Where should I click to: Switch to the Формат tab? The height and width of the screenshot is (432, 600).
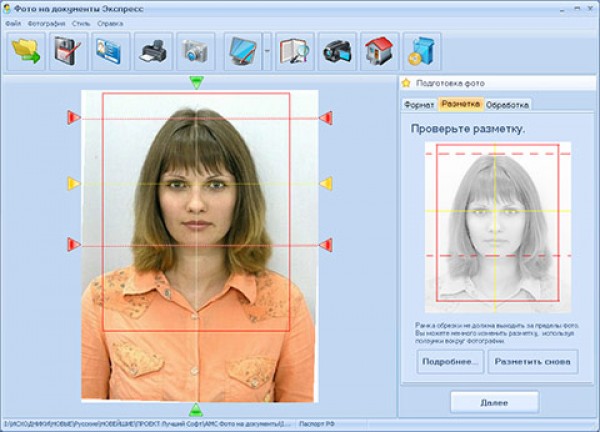(x=419, y=104)
